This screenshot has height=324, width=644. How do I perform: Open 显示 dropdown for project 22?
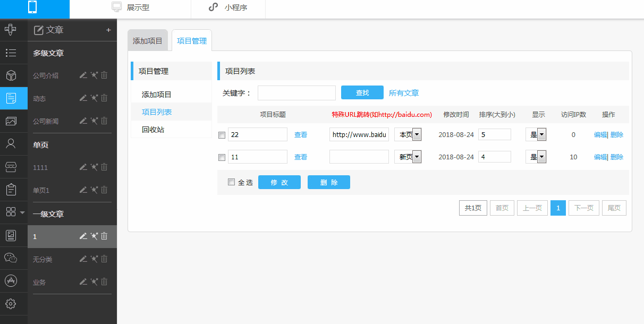pos(536,134)
